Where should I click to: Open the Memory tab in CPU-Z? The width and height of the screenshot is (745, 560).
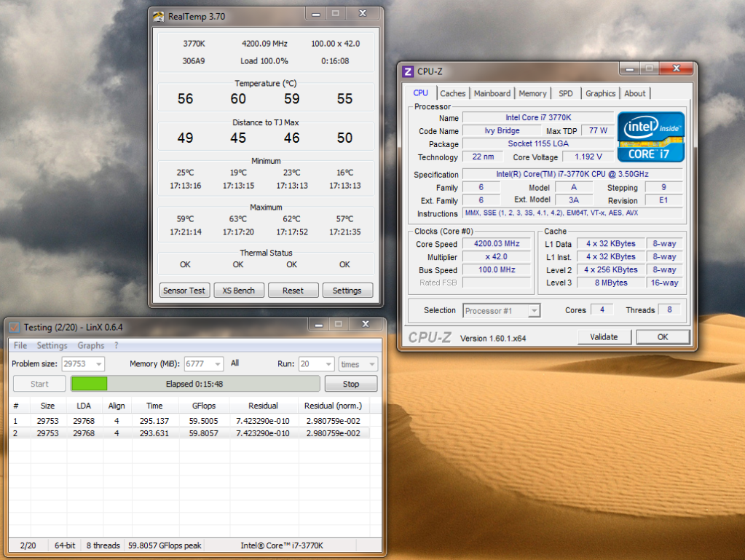[532, 93]
